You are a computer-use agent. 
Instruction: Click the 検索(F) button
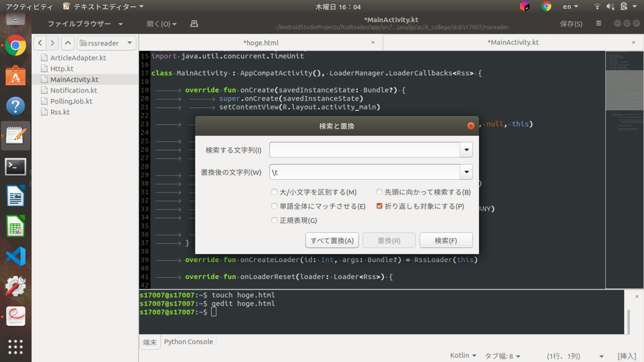coord(446,240)
